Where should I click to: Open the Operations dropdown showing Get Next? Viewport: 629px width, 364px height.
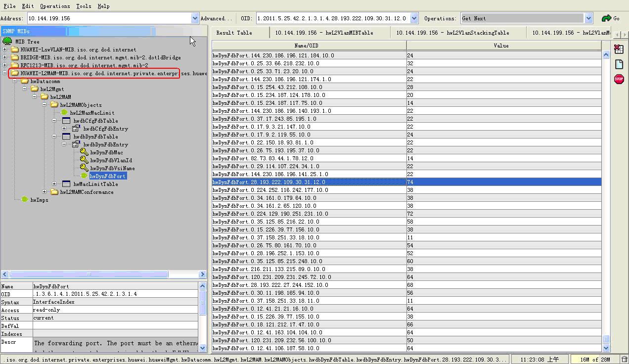588,18
